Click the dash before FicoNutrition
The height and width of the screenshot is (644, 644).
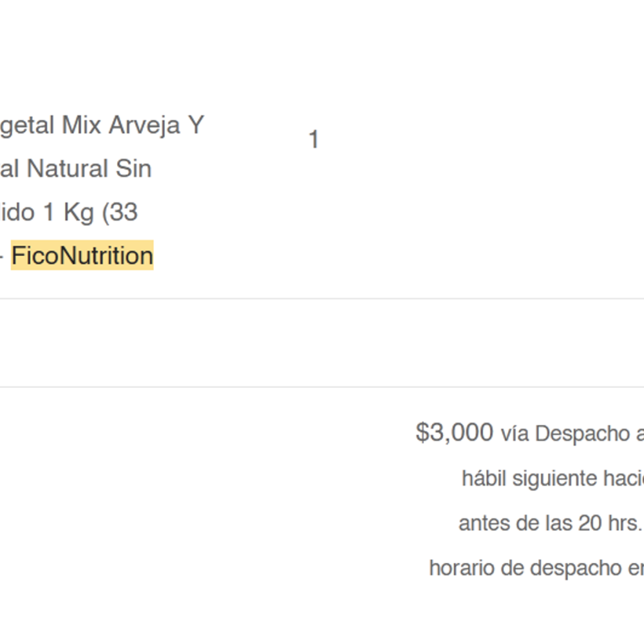click(2, 257)
